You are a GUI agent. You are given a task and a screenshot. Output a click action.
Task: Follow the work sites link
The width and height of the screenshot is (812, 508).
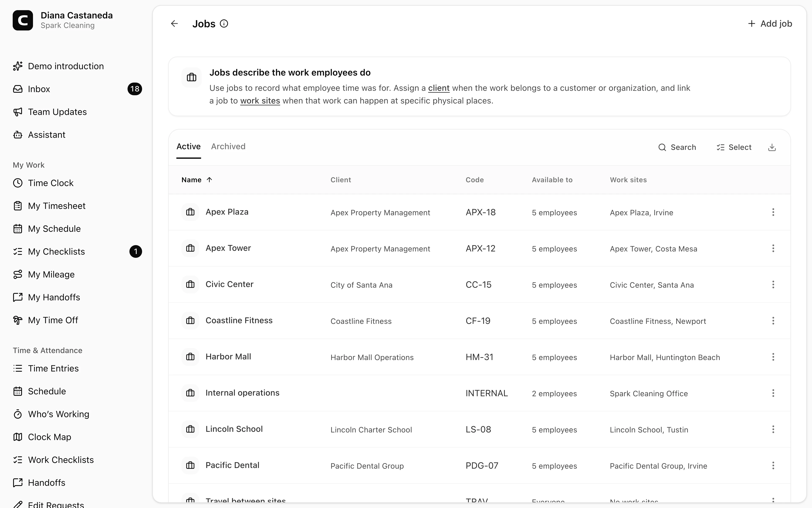(x=260, y=101)
